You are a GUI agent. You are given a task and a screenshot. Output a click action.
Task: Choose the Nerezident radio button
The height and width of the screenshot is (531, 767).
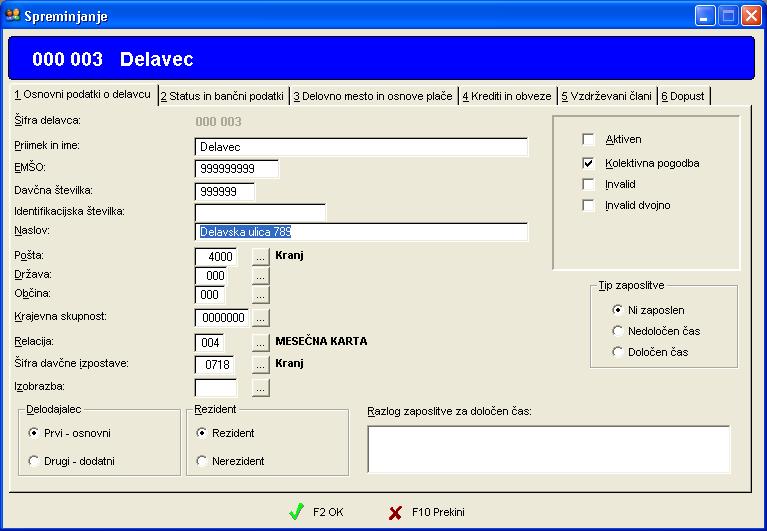203,461
